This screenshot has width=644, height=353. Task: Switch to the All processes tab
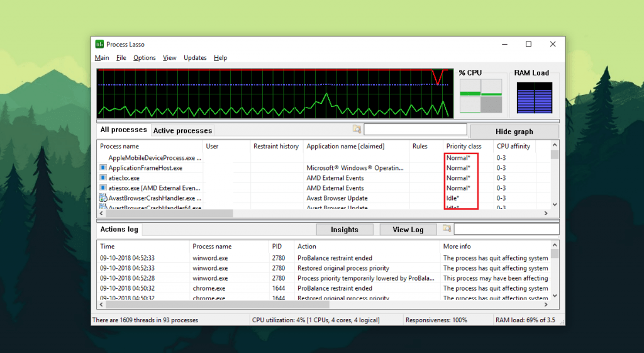click(x=124, y=130)
